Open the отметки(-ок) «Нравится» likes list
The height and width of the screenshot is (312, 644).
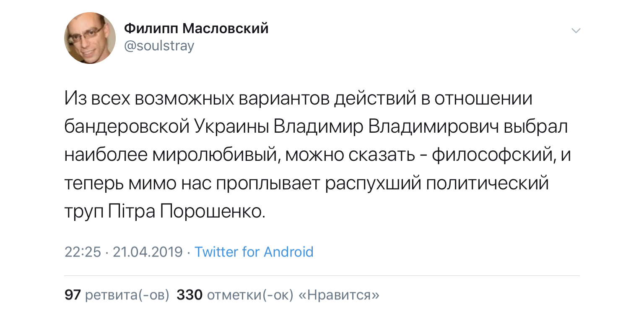click(293, 295)
